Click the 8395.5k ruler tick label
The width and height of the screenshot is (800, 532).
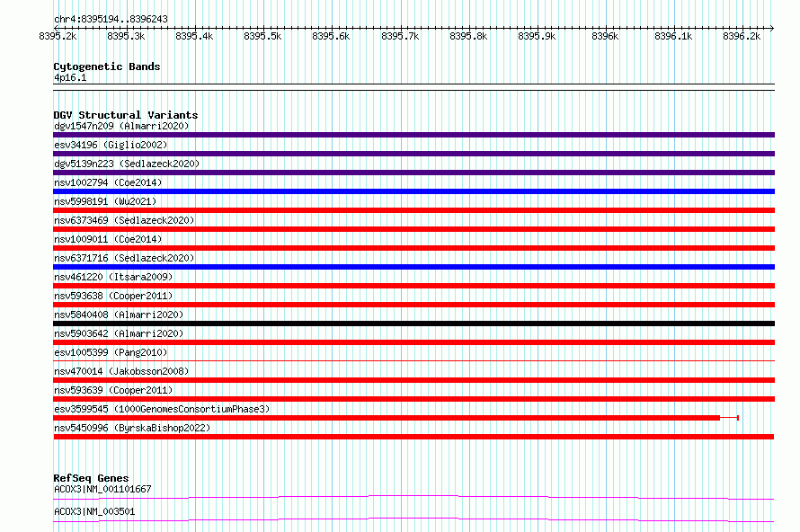262,36
